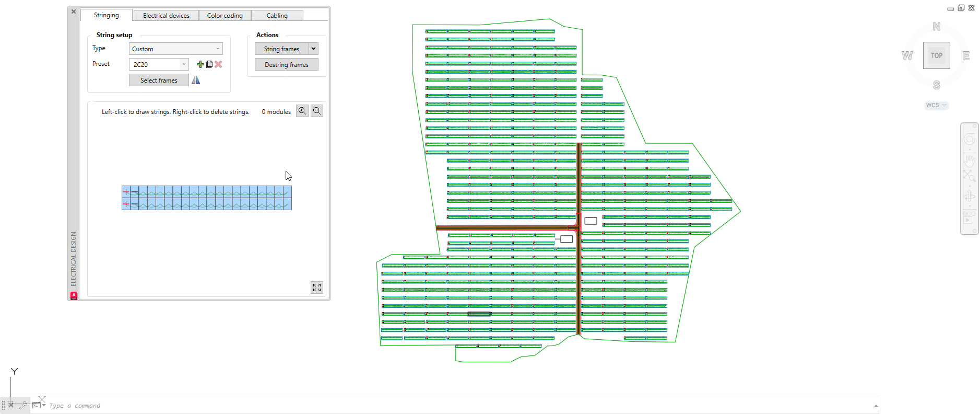The width and height of the screenshot is (980, 414).
Task: Click the mirror icon beside Select frames
Action: (x=196, y=80)
